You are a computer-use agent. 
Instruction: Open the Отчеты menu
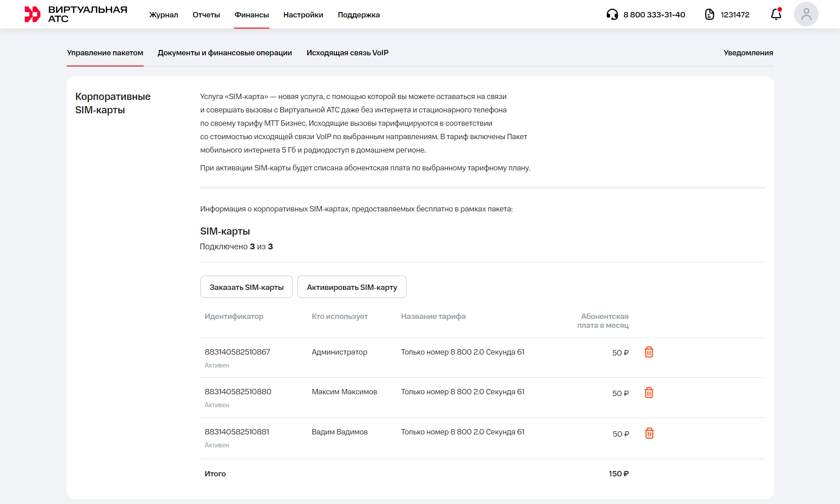206,15
